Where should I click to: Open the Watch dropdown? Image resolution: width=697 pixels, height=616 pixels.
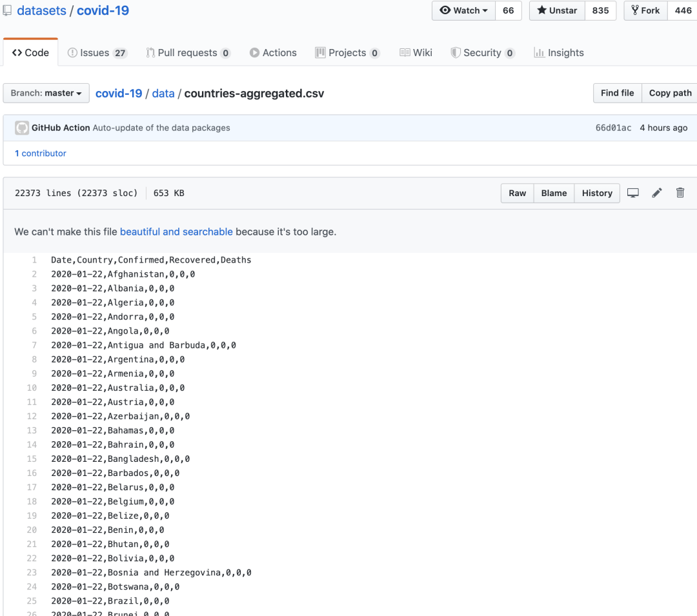463,11
